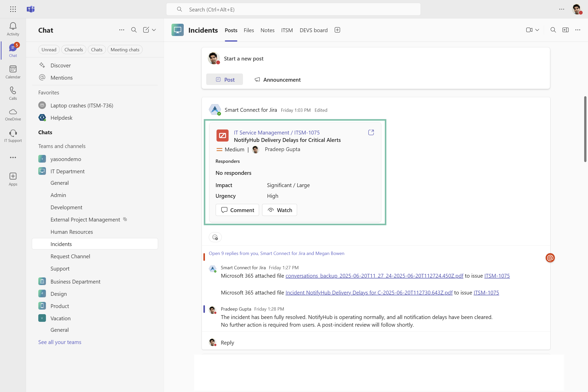Add a reaction to the Jira post

(215, 237)
